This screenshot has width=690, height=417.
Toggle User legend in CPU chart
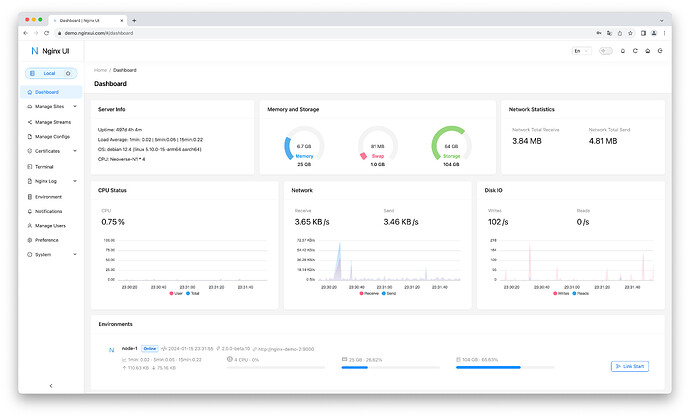coord(176,293)
